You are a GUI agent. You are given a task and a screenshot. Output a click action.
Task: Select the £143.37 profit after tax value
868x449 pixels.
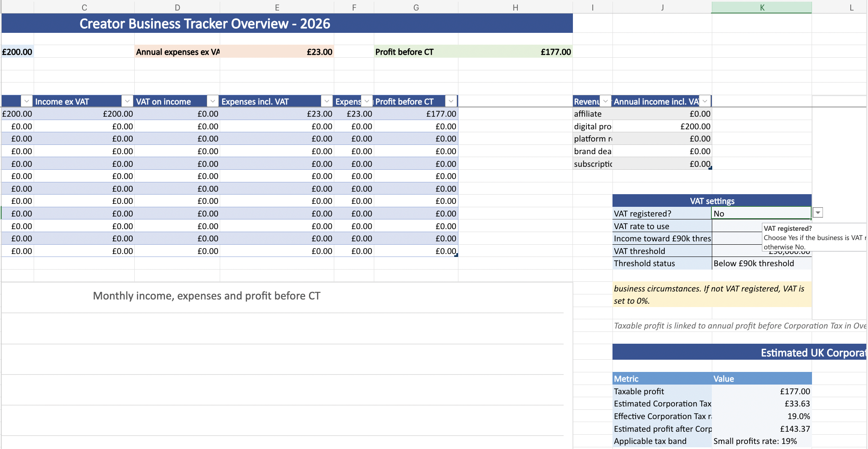pyautogui.click(x=762, y=429)
